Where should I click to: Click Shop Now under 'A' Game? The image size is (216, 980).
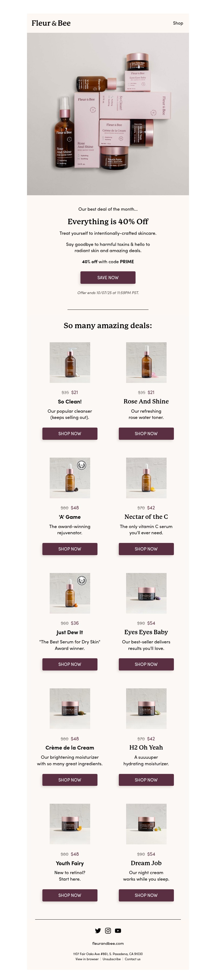70,549
